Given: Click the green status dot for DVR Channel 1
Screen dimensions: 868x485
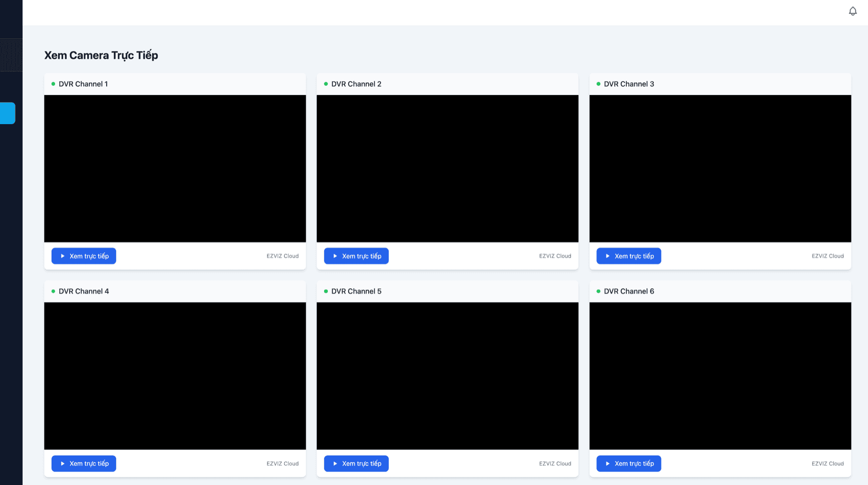Looking at the screenshot, I should pyautogui.click(x=53, y=84).
